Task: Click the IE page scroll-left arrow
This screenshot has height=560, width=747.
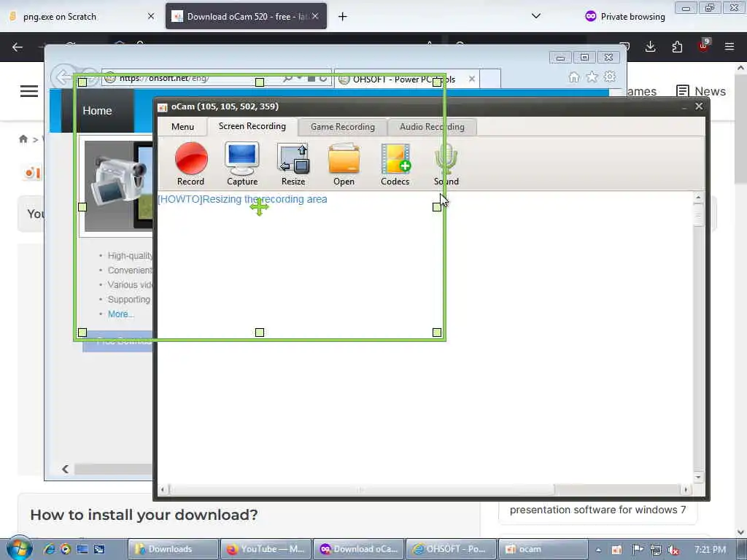Action: coord(65,469)
